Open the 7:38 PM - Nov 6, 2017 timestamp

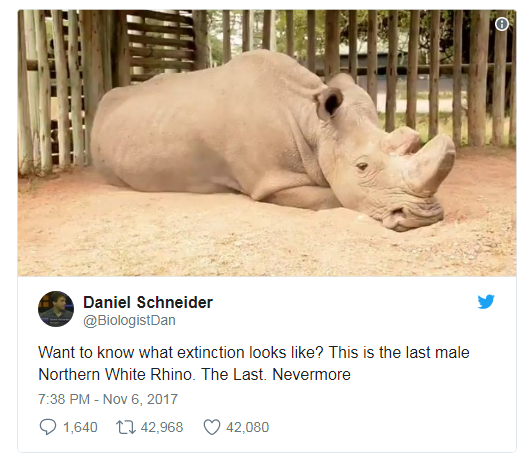pyautogui.click(x=108, y=399)
